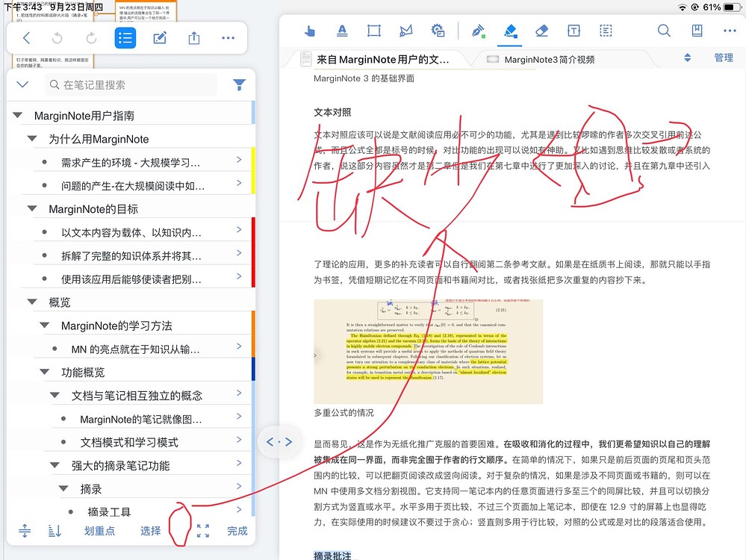Viewport: 746px width, 560px height.
Task: Select the rectangle excerpt tool
Action: 374,31
